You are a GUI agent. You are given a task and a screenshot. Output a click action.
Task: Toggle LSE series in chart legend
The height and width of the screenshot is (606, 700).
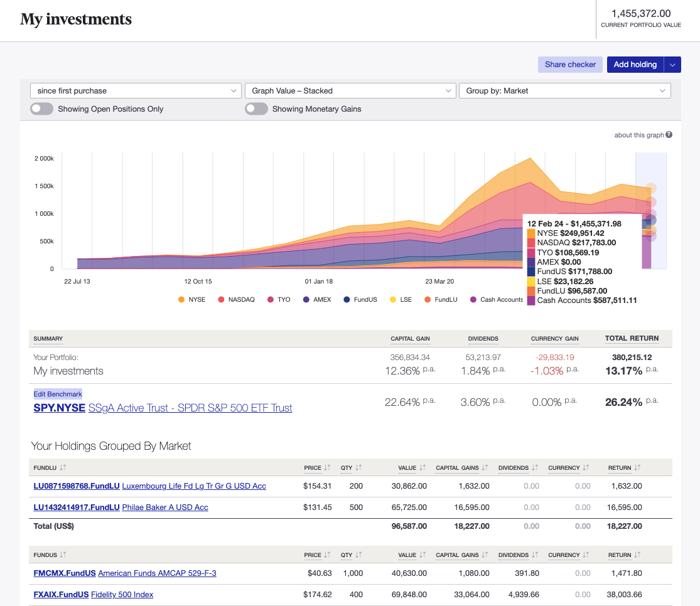pyautogui.click(x=401, y=299)
